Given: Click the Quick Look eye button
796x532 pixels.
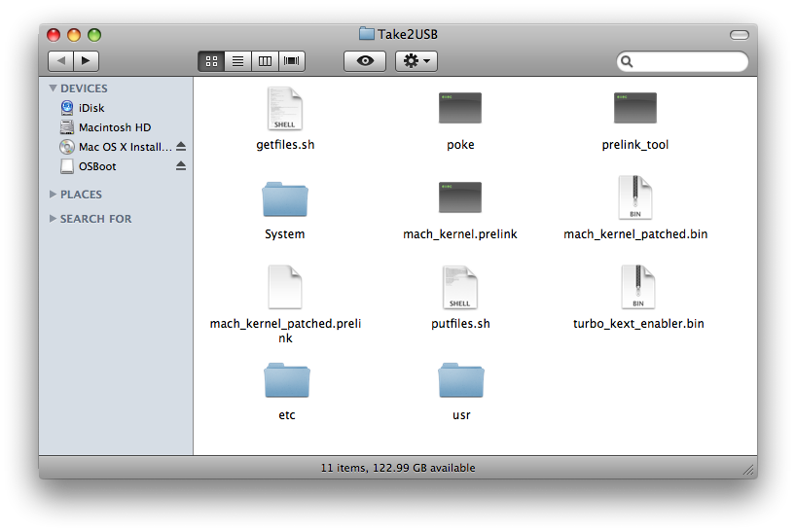Looking at the screenshot, I should point(365,61).
